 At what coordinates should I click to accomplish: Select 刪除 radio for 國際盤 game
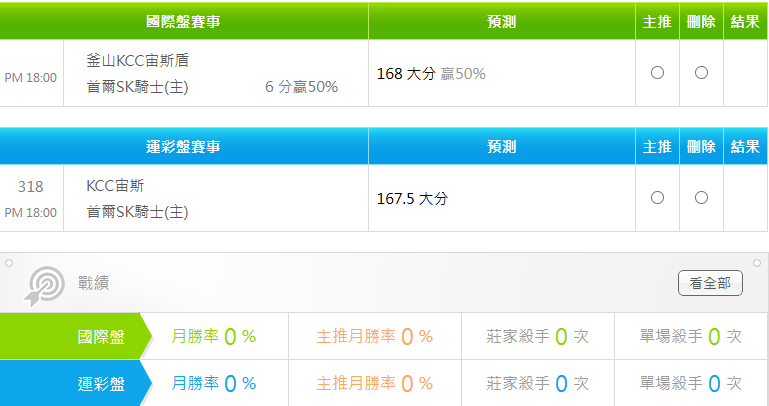pyautogui.click(x=701, y=73)
